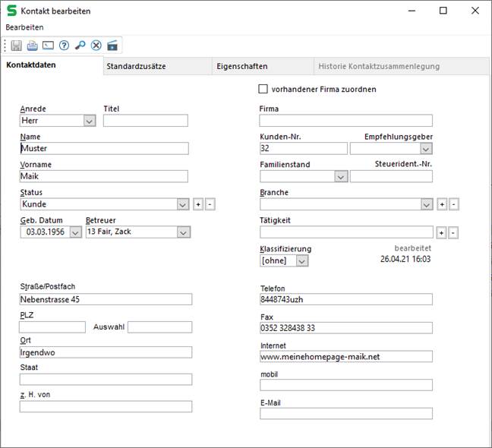Viewport: 492px width, 448px height.
Task: Click the key search icon in toolbar
Action: pyautogui.click(x=80, y=46)
